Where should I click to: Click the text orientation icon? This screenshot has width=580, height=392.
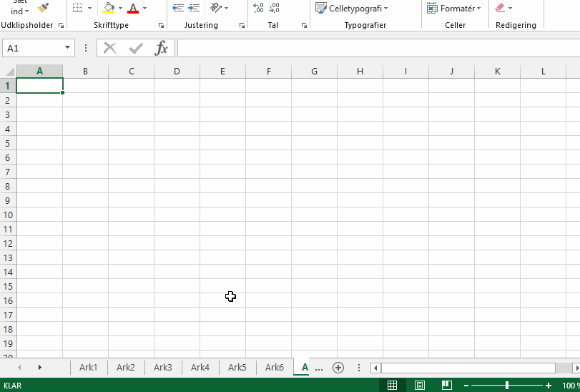[216, 8]
